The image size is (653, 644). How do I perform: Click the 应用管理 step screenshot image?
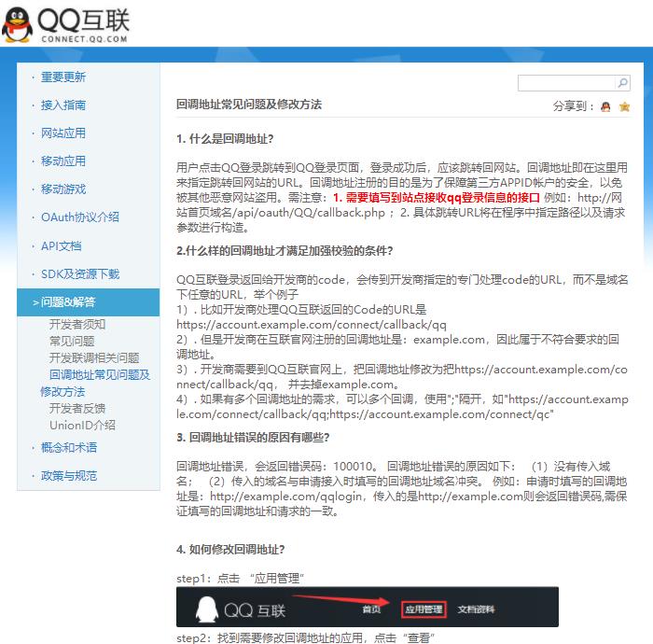[368, 607]
